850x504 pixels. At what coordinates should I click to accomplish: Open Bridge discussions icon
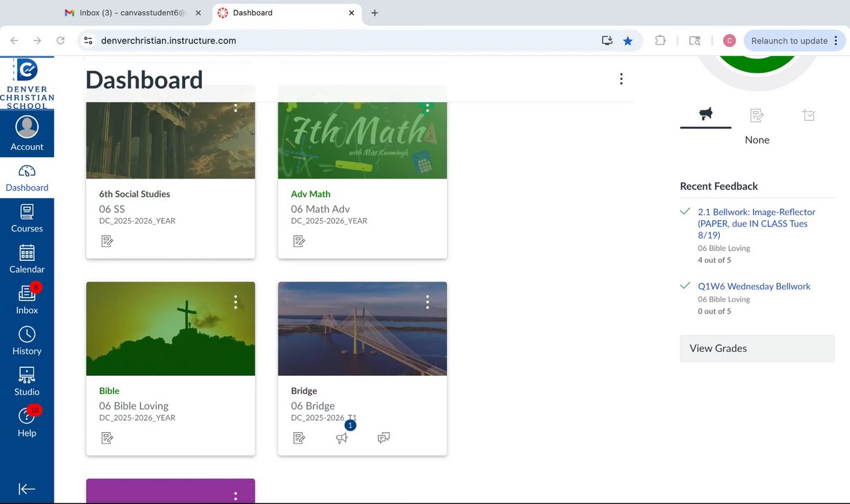click(x=383, y=438)
